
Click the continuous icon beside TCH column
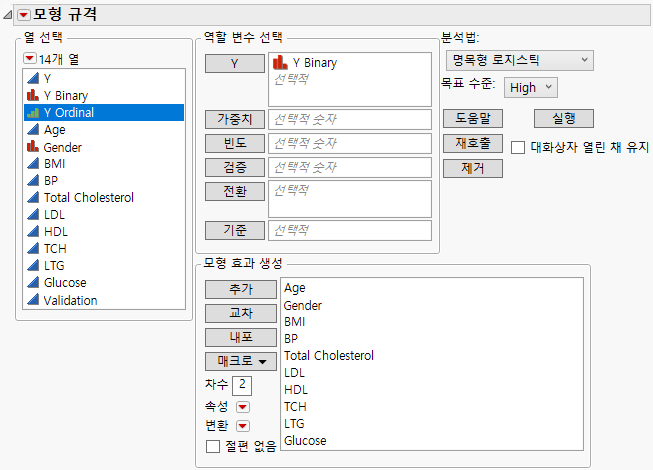(x=33, y=249)
